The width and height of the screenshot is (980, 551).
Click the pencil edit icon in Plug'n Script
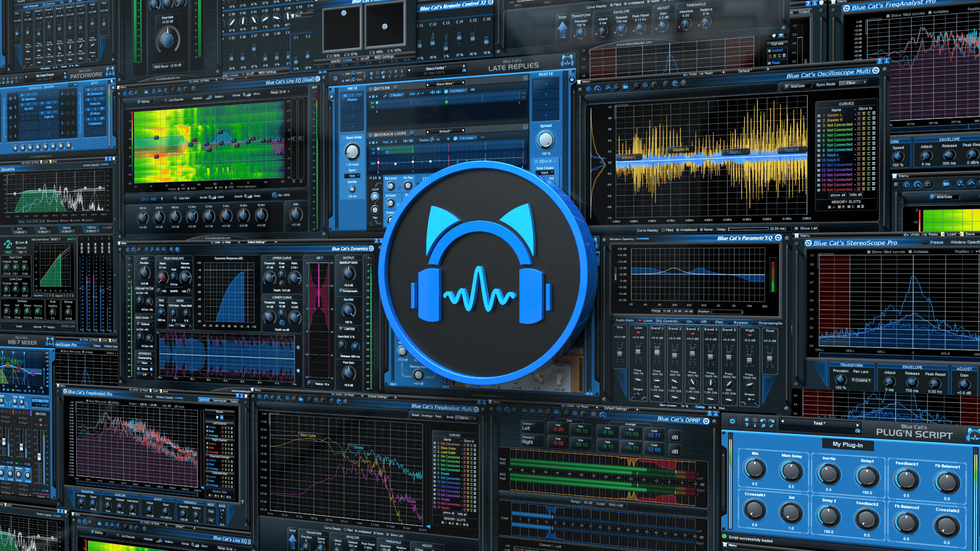[x=771, y=426]
